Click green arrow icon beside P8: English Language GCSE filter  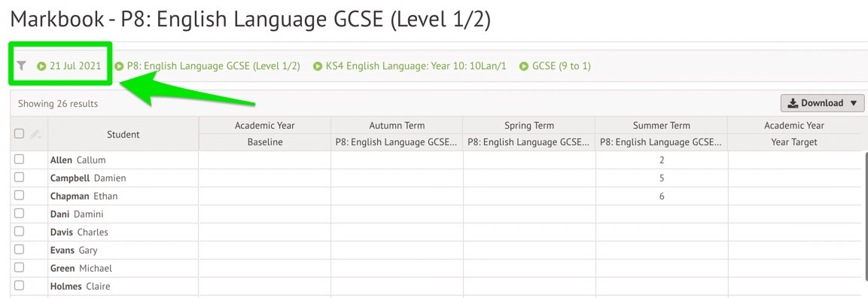tap(119, 66)
